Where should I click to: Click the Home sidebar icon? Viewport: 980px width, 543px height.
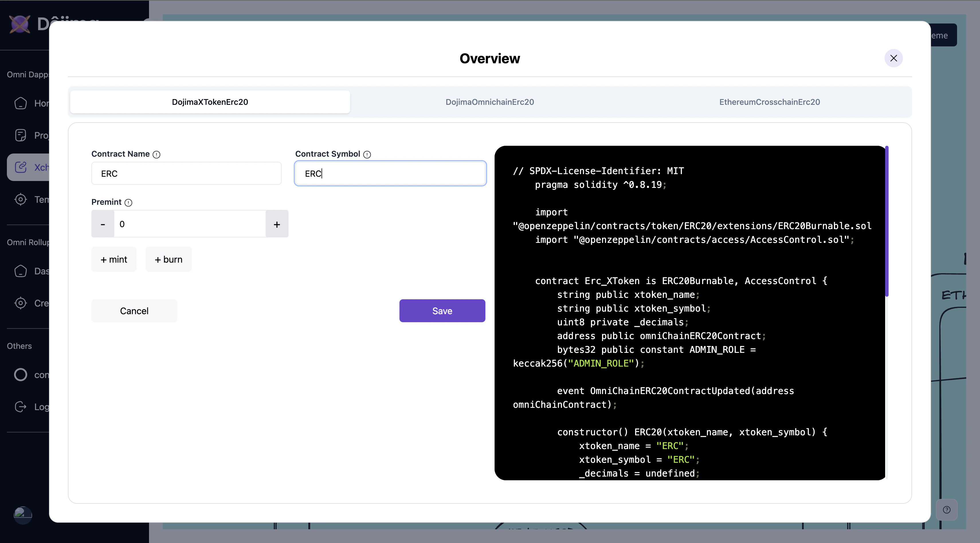(21, 103)
